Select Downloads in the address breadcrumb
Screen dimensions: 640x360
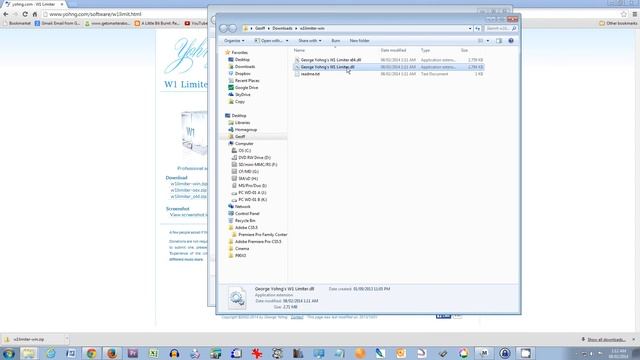pos(282,28)
